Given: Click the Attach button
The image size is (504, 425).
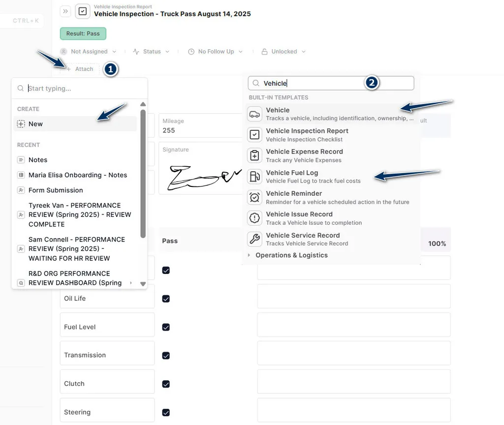Looking at the screenshot, I should [80, 69].
